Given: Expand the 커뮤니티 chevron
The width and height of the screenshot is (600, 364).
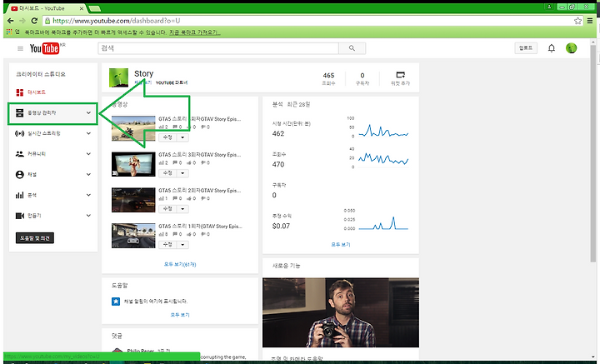Looking at the screenshot, I should 88,154.
